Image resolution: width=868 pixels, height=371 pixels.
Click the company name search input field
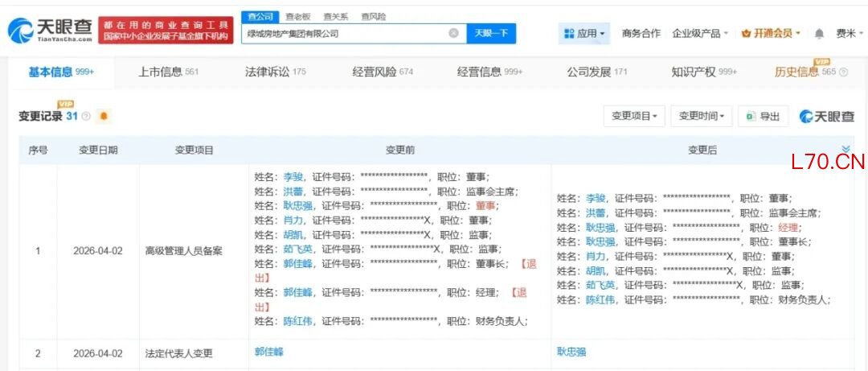[346, 34]
